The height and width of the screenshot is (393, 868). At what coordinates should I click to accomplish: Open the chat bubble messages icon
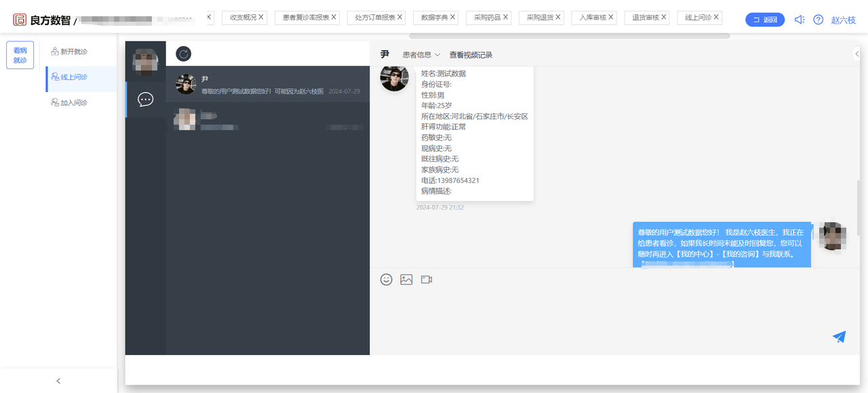[145, 100]
